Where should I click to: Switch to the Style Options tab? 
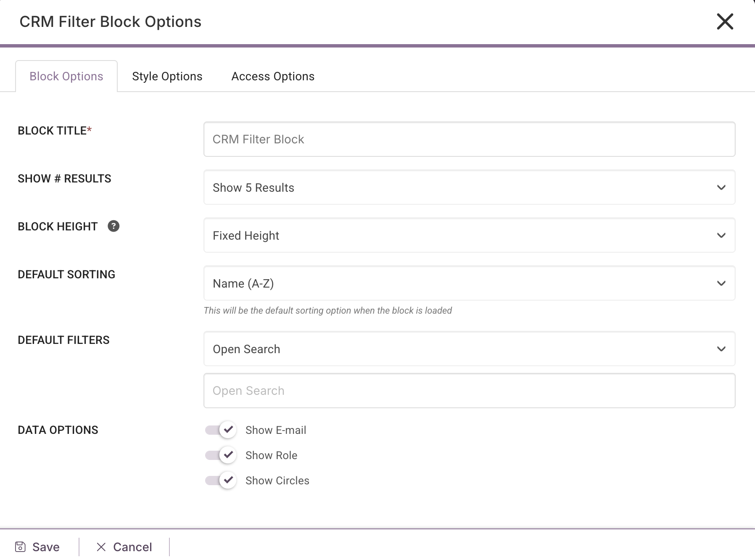(x=167, y=77)
